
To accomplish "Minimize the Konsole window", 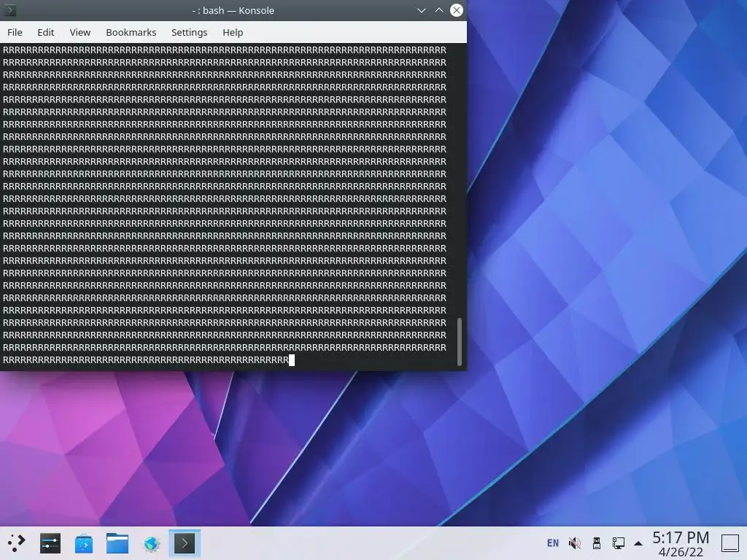I will click(421, 10).
